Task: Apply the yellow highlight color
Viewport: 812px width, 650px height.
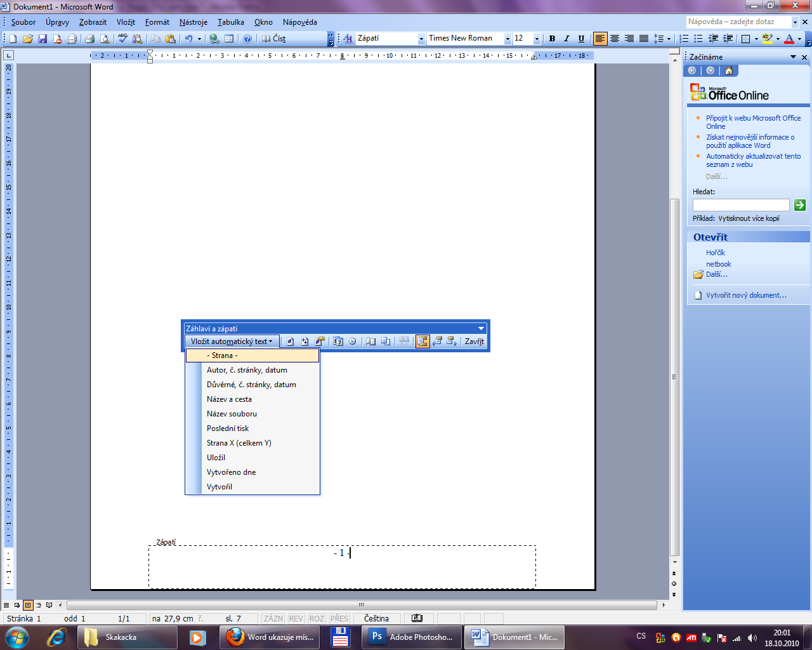Action: (767, 39)
